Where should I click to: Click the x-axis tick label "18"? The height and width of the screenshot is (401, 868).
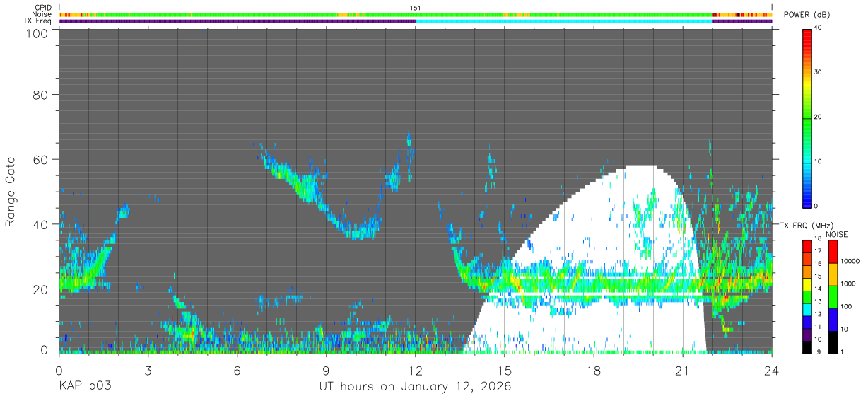(594, 371)
